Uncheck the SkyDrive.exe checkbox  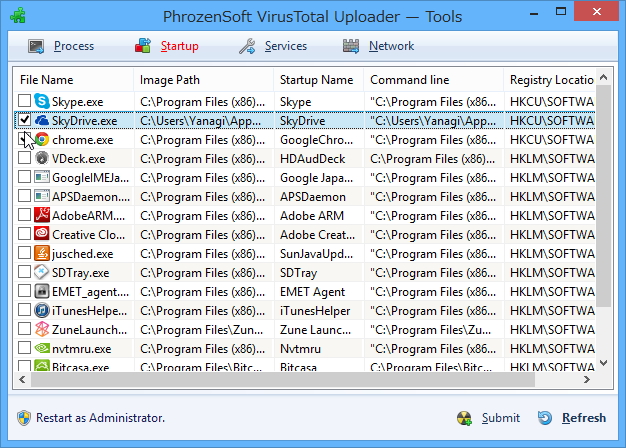(24, 119)
